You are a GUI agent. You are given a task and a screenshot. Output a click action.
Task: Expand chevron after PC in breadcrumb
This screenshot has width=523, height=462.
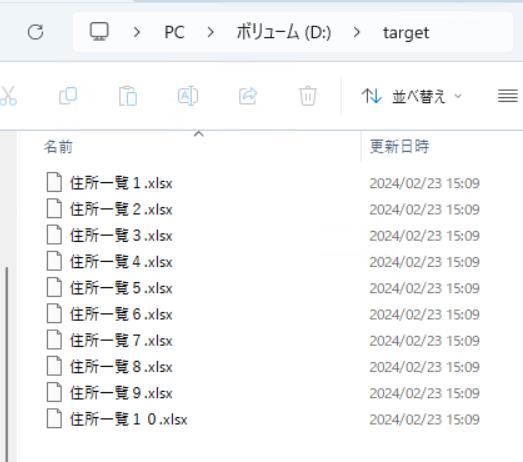[x=210, y=32]
